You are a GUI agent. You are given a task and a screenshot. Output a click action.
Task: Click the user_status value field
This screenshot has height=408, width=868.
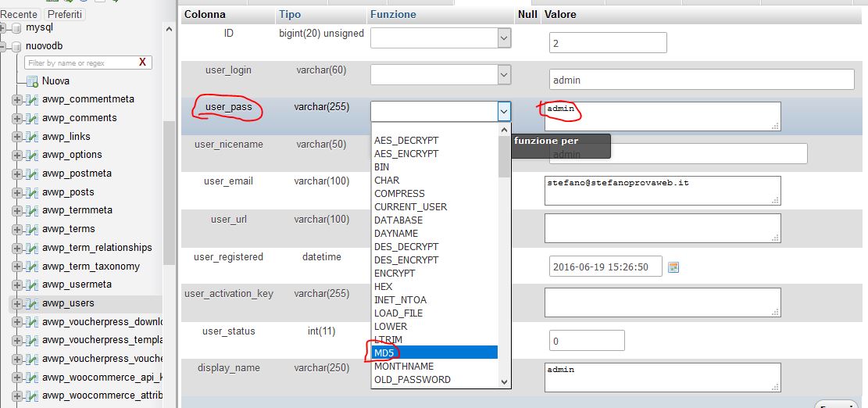pyautogui.click(x=587, y=341)
